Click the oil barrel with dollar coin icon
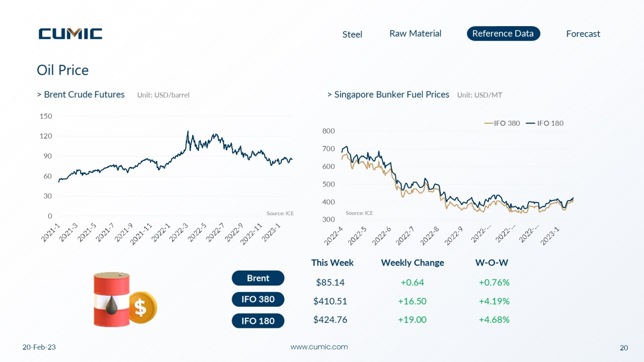The image size is (644, 362). coord(125,300)
